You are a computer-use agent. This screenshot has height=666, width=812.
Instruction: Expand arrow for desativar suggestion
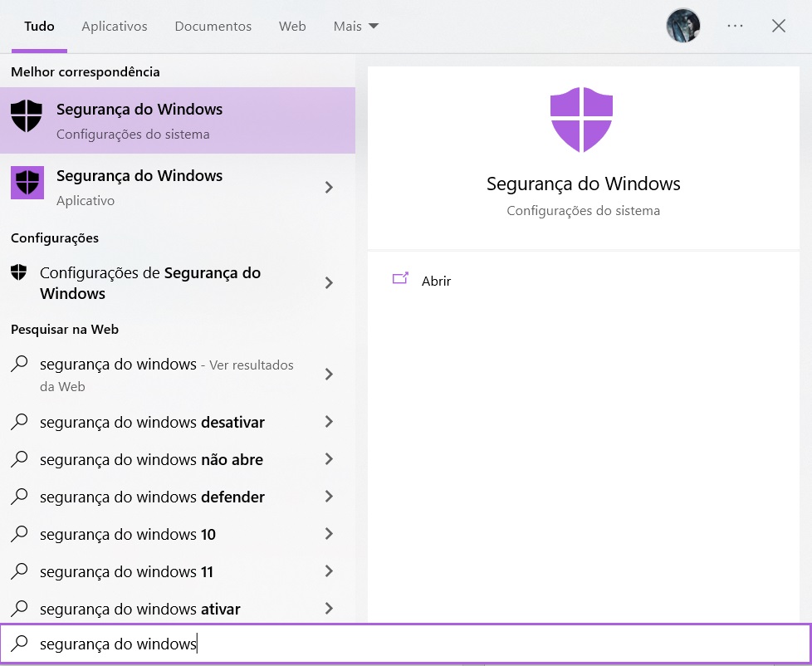pos(329,422)
